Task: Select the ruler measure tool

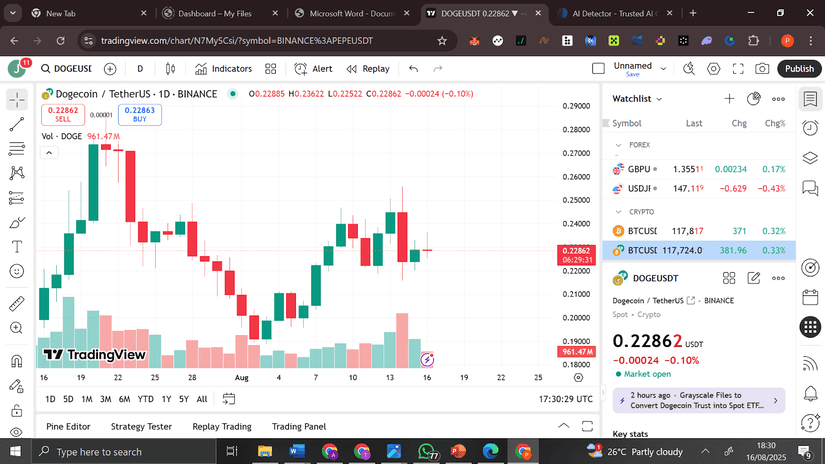Action: [x=17, y=304]
